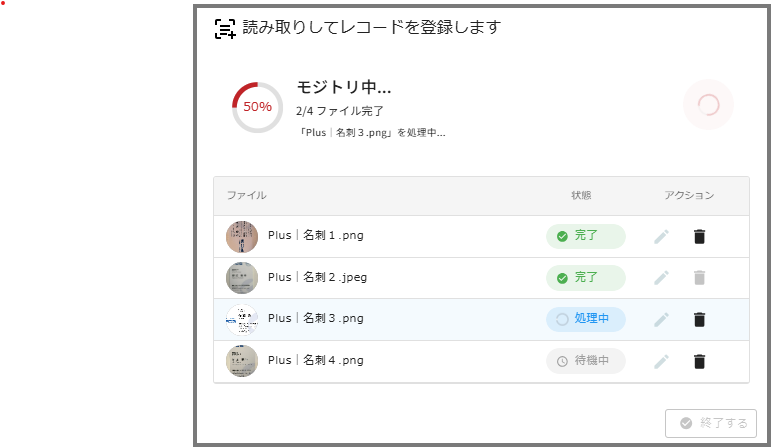
Task: Open the thumbnail of 名刺 2 .jpeg
Action: (x=242, y=278)
